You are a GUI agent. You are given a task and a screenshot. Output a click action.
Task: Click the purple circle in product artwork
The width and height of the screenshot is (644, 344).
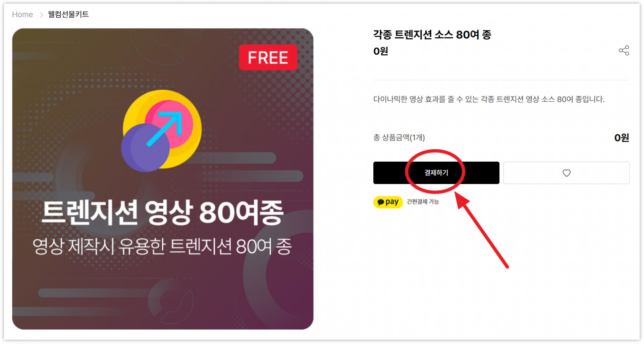coord(145,148)
